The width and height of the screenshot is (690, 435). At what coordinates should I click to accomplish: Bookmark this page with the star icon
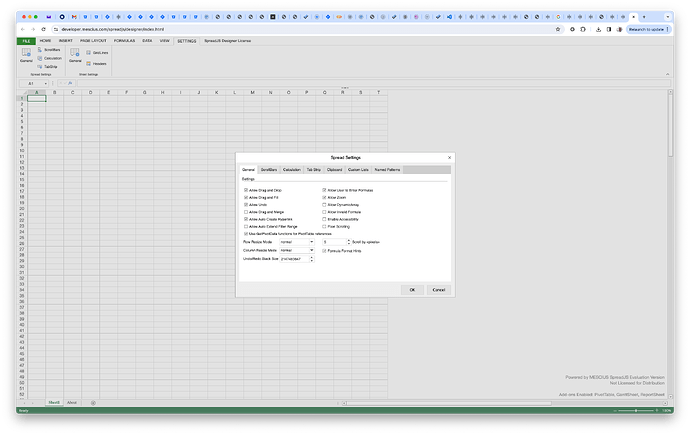[x=558, y=29]
